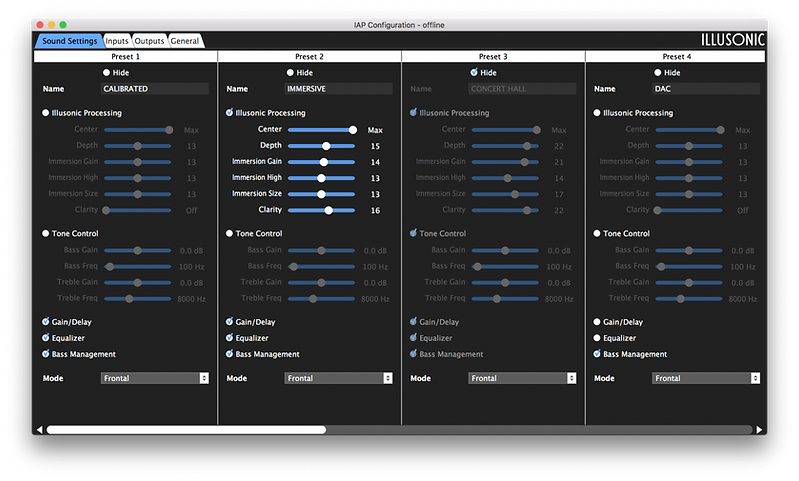Click the ILLUSONIC logo
The width and height of the screenshot is (799, 481).
(733, 40)
